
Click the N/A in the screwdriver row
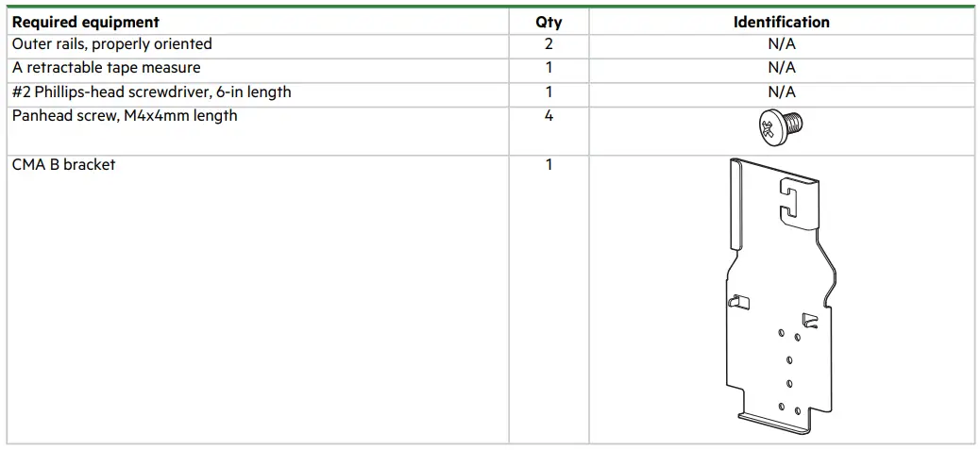pos(781,92)
